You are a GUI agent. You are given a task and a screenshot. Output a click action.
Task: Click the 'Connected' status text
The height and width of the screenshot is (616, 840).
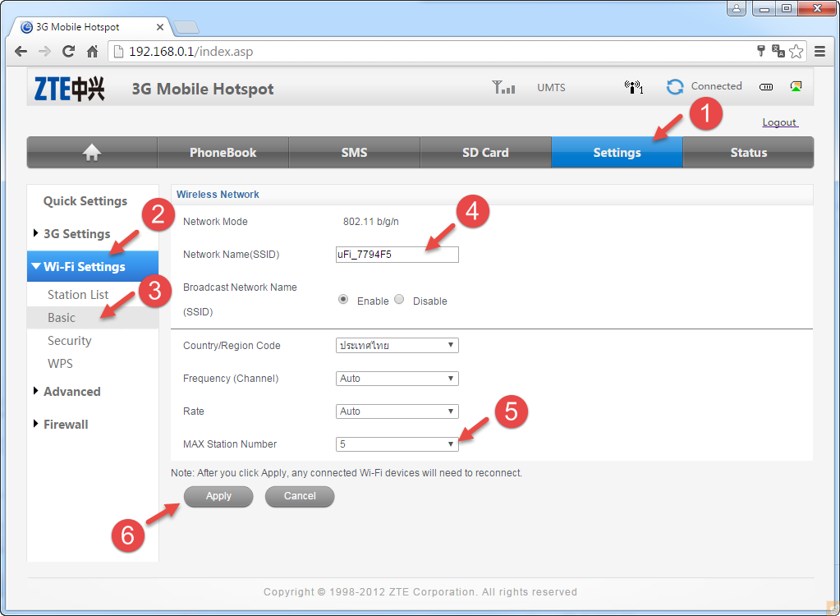tap(716, 85)
